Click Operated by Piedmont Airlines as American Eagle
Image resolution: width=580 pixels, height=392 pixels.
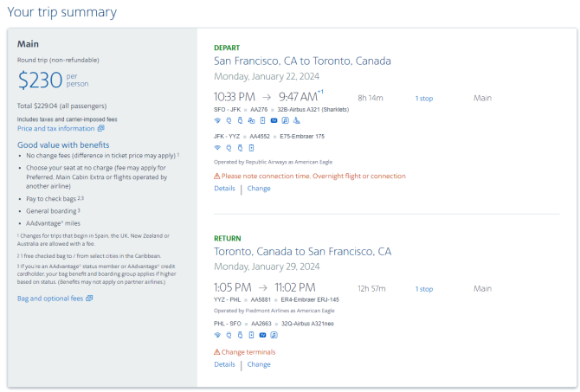[x=274, y=311]
